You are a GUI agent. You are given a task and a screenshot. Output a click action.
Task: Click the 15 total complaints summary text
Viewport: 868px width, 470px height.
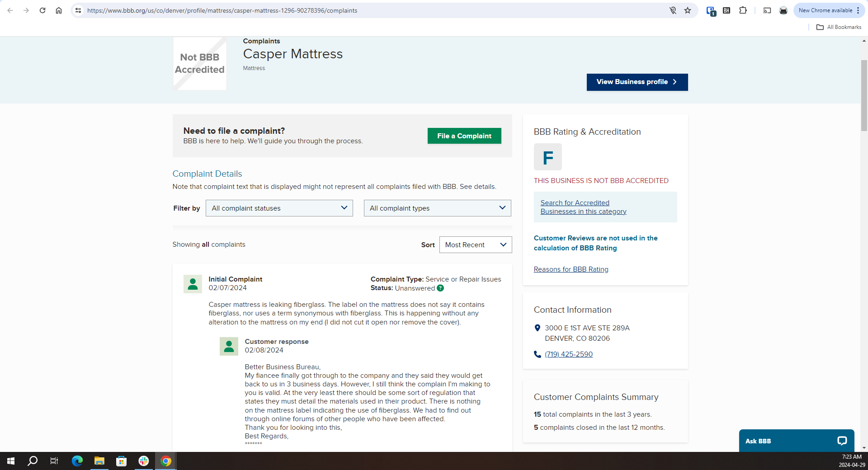pos(593,414)
